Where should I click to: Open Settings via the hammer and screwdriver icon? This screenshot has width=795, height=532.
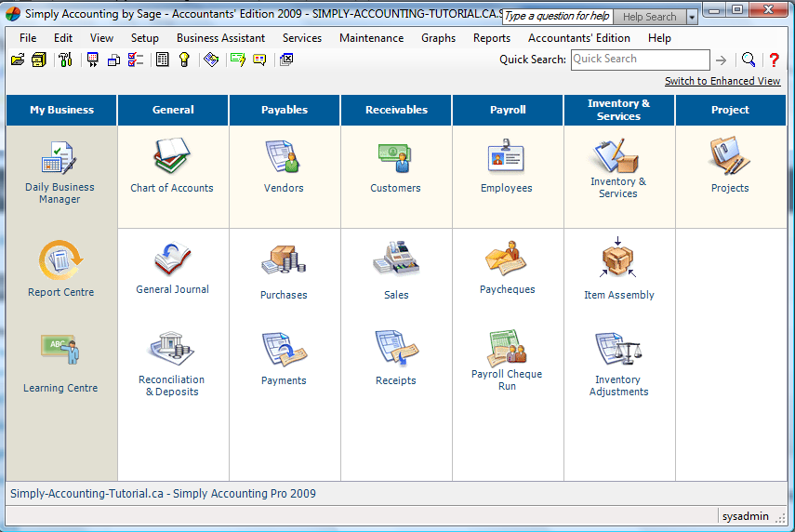click(x=65, y=60)
